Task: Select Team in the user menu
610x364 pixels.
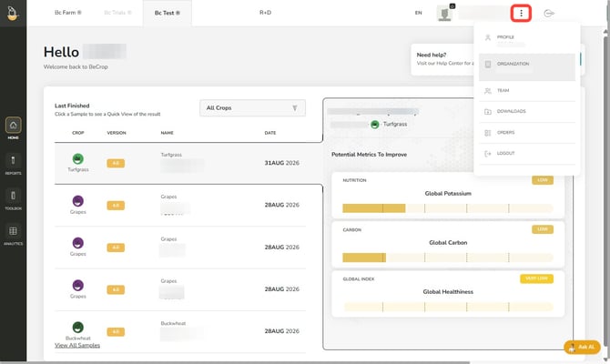Action: pyautogui.click(x=527, y=91)
